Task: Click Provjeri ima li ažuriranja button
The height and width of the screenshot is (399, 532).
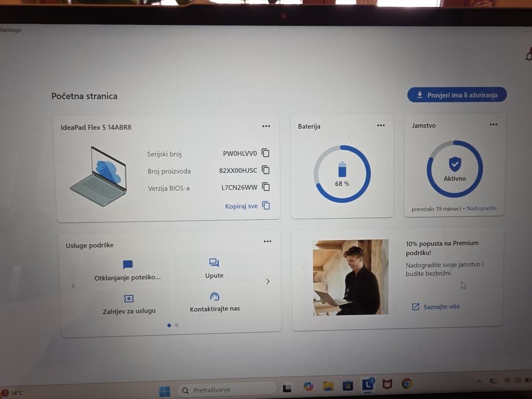Action: (457, 95)
